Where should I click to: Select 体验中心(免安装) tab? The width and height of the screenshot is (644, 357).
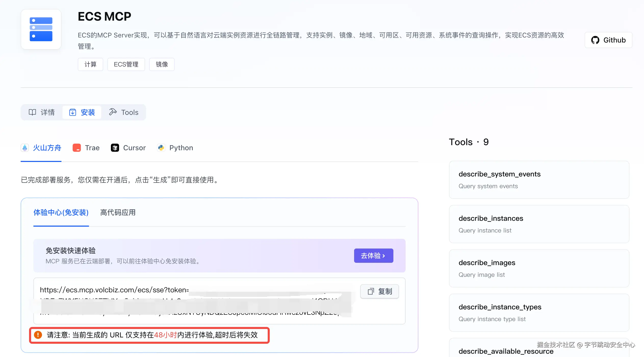(x=61, y=213)
